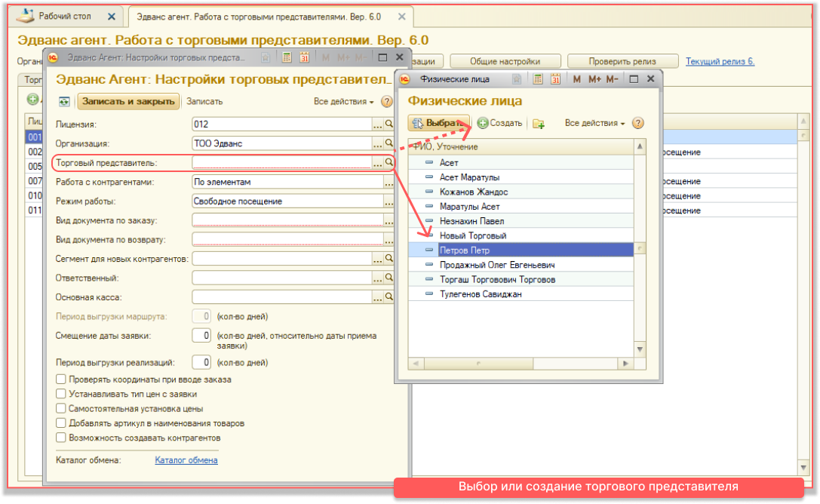Screen dimensions: 820x504
Task: Click M- button in Физические лица title bar
Action: [612, 79]
